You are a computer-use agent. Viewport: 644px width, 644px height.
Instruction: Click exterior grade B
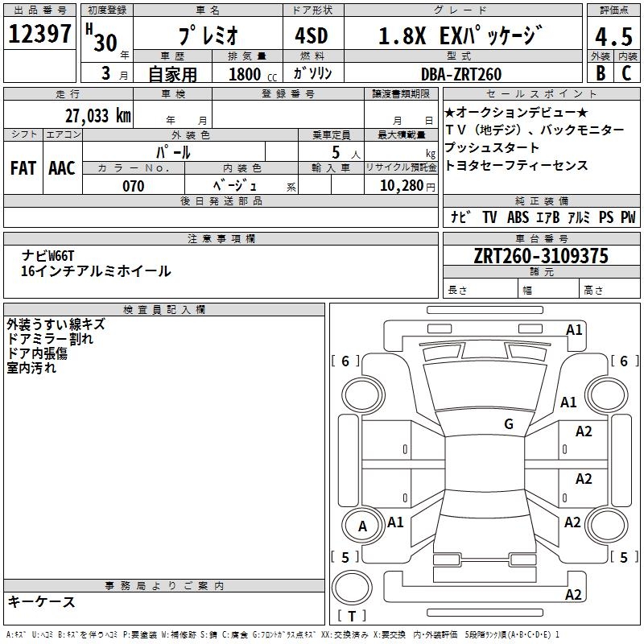601,73
